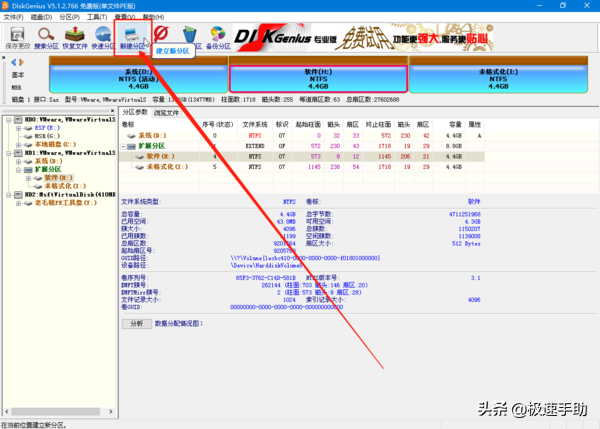Click the 保存更改 toolbar icon
This screenshot has width=600, height=429.
pos(18,38)
